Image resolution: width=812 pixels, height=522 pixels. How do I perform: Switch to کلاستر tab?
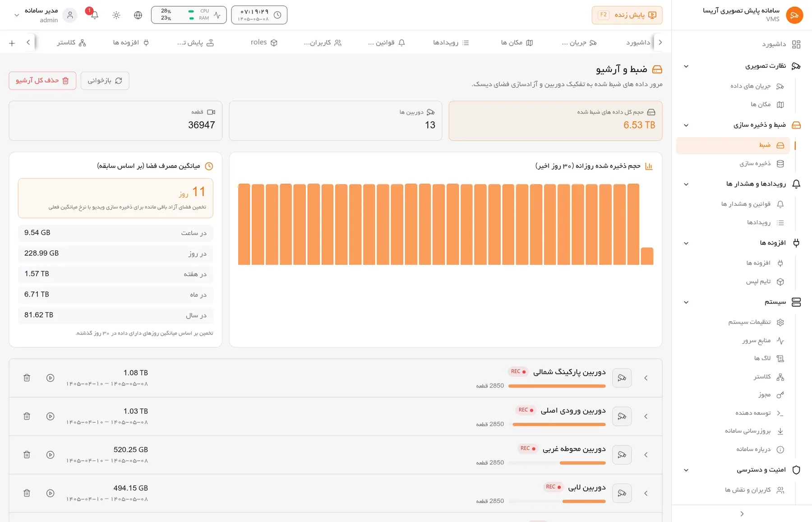71,42
